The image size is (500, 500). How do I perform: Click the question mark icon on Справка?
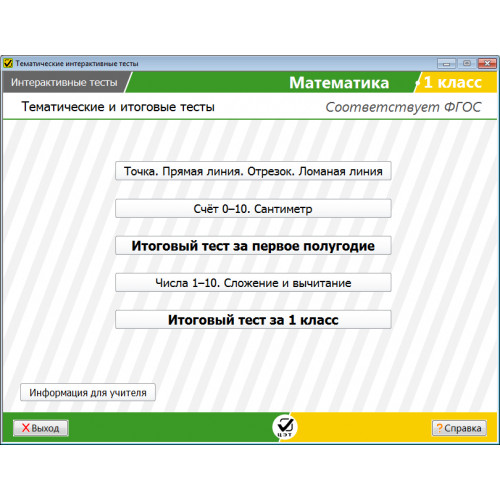click(439, 428)
